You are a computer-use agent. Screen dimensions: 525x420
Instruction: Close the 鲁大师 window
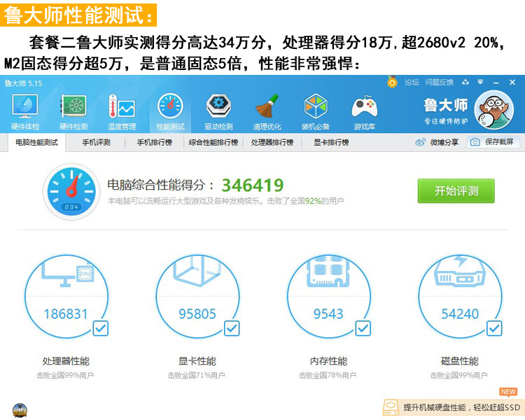click(x=512, y=82)
